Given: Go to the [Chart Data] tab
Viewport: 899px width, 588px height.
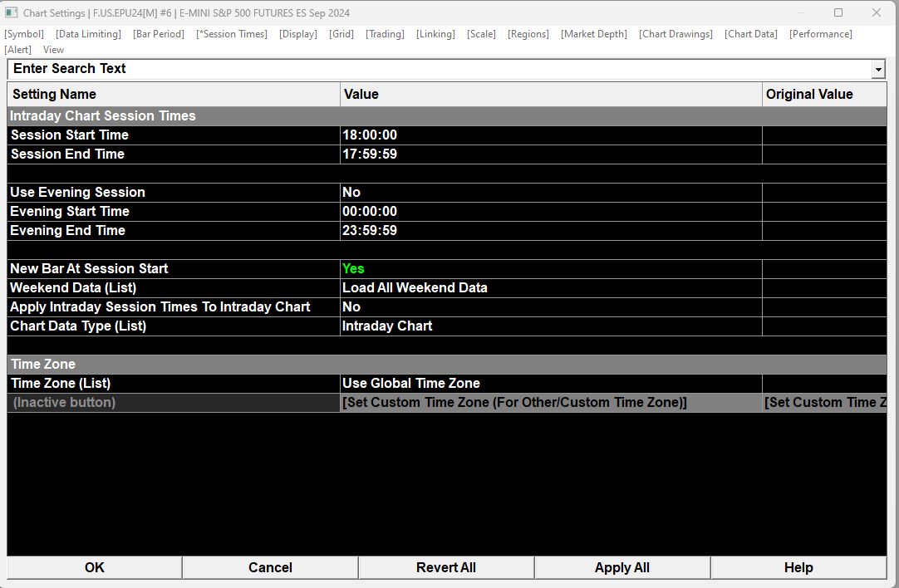Looking at the screenshot, I should tap(751, 34).
